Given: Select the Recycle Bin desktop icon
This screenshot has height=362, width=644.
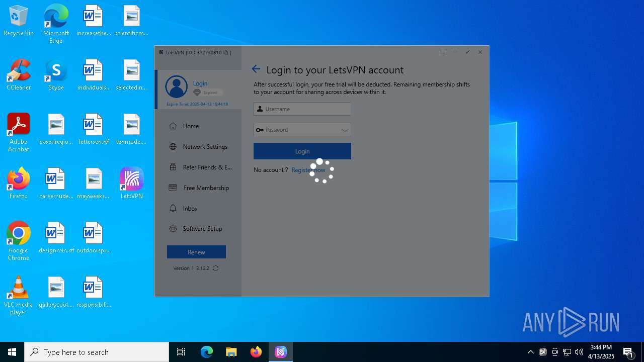Looking at the screenshot, I should (x=19, y=21).
